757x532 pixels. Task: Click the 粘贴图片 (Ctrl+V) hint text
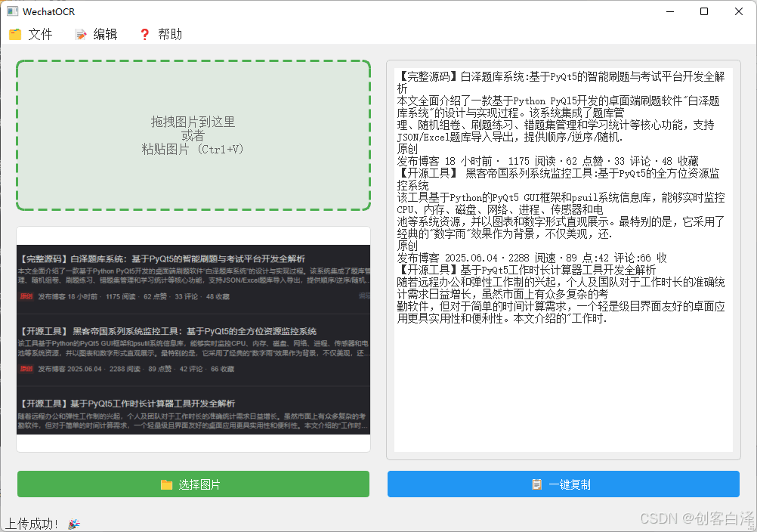click(193, 149)
